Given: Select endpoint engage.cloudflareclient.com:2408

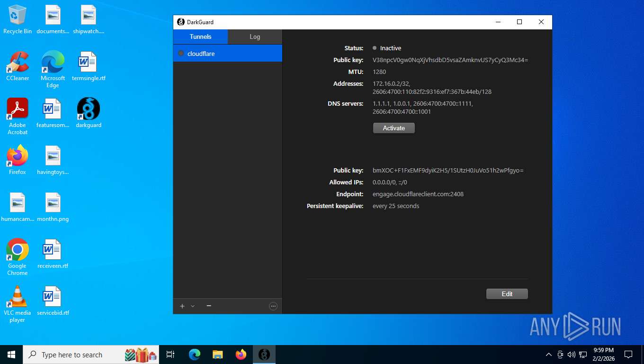Looking at the screenshot, I should (418, 194).
